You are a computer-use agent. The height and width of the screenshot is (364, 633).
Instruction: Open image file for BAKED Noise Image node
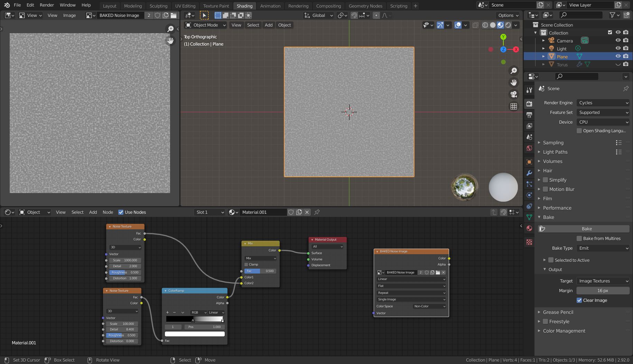point(438,272)
